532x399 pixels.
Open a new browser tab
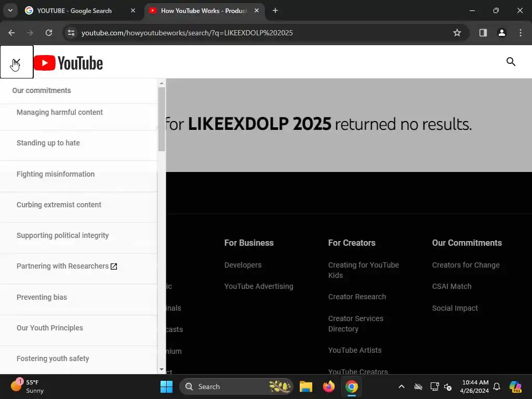coord(275,10)
